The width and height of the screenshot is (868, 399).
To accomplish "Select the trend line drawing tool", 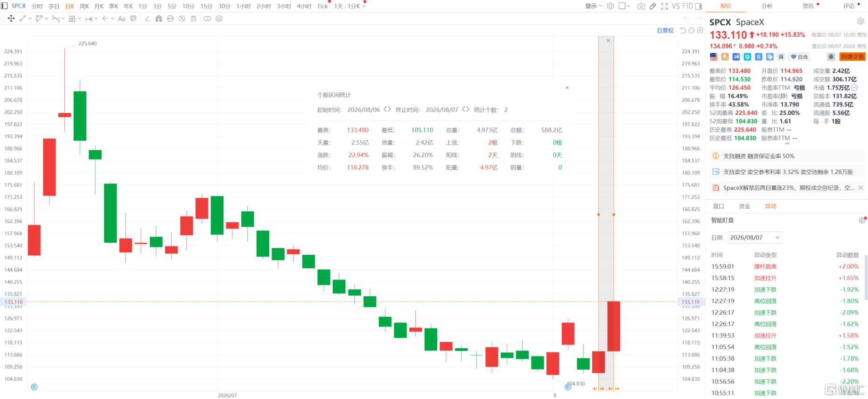I will tap(22, 19).
